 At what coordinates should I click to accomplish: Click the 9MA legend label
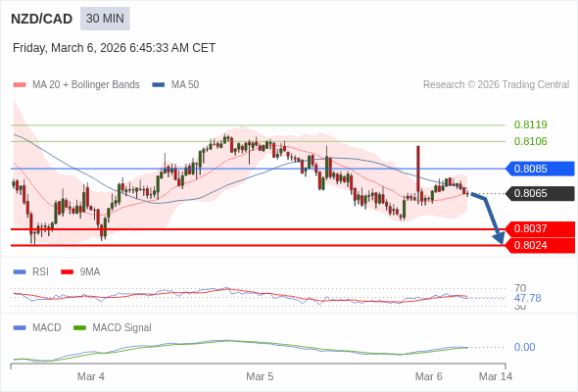(90, 271)
